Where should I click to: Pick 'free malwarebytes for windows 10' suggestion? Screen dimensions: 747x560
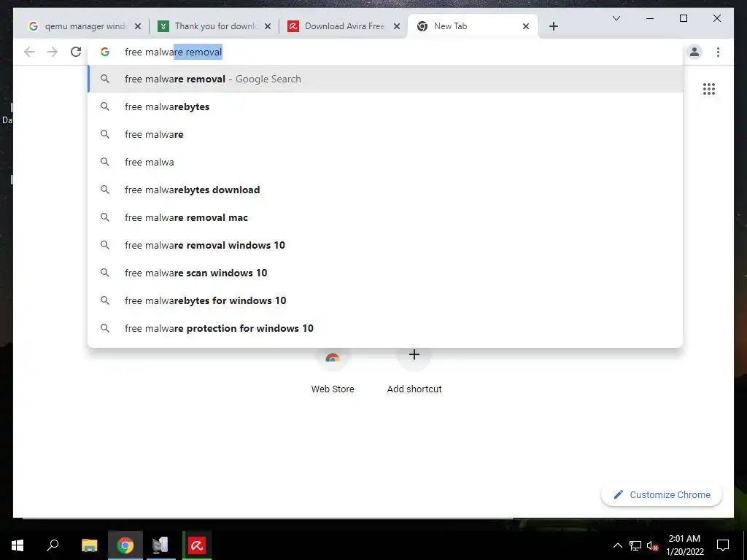[x=385, y=300]
